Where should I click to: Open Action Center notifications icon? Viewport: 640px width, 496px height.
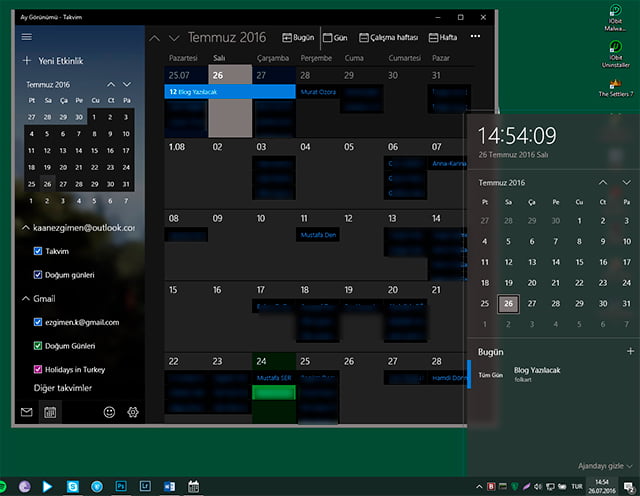pyautogui.click(x=629, y=486)
